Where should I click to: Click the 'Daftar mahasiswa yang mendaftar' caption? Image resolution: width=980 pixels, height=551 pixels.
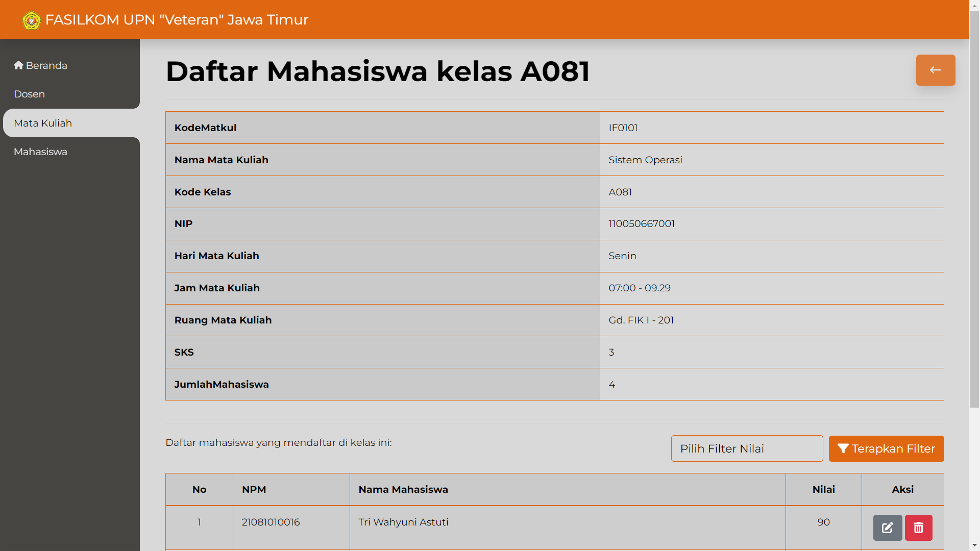(278, 442)
